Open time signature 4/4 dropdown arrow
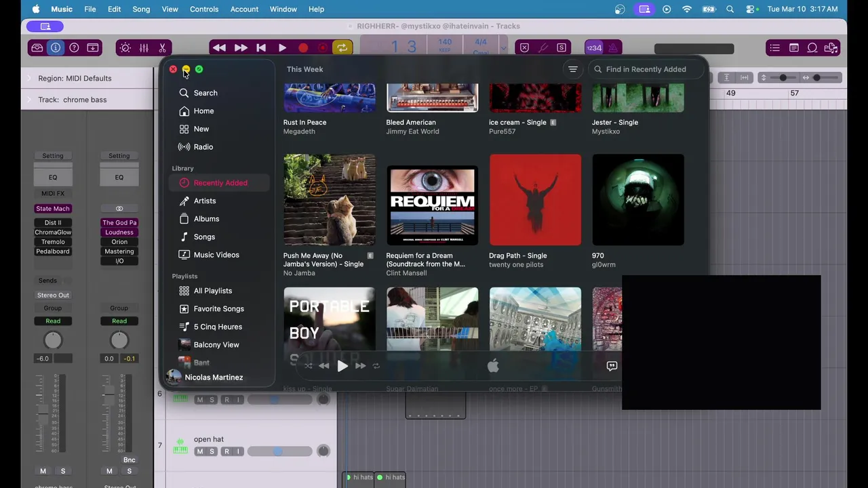This screenshot has width=868, height=488. coord(503,47)
